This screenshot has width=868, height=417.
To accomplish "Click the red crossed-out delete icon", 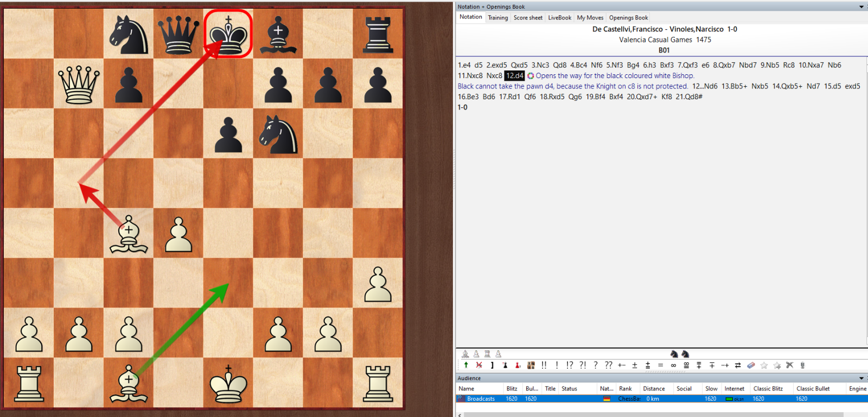I will (479, 365).
